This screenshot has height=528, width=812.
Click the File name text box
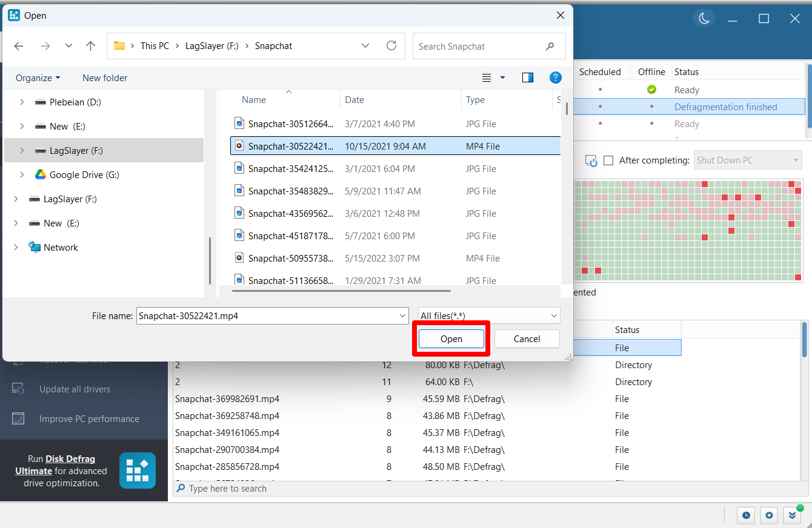(267, 315)
